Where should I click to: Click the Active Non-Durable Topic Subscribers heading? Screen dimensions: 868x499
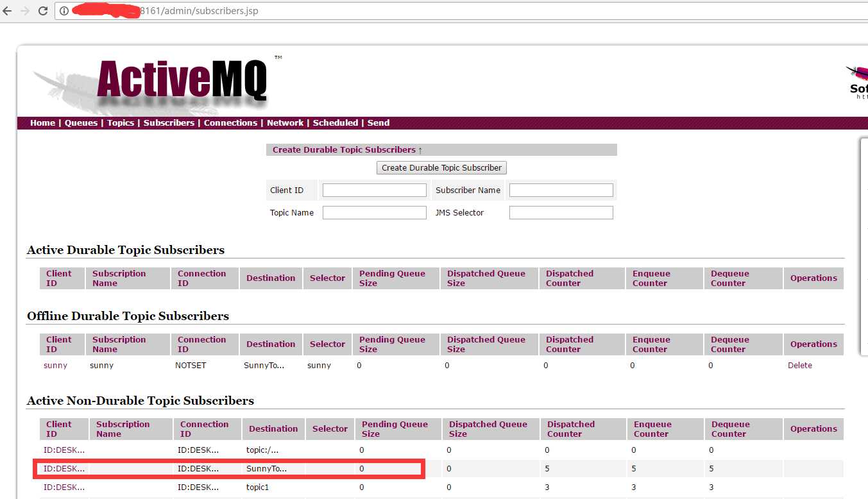[x=140, y=401]
